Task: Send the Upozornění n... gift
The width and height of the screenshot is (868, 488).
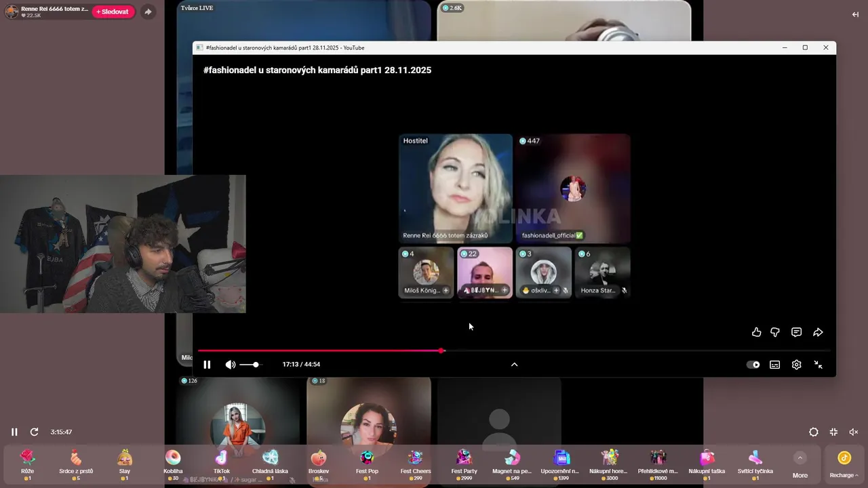Action: [561, 464]
